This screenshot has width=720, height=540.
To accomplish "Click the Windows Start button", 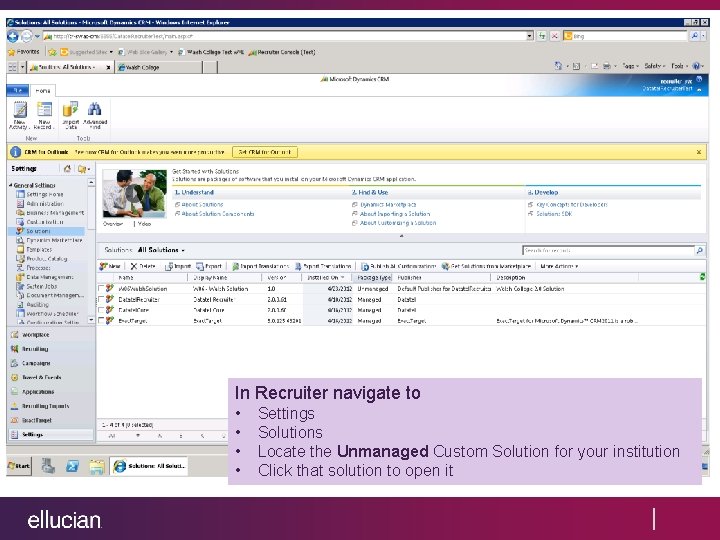I will coord(19,466).
